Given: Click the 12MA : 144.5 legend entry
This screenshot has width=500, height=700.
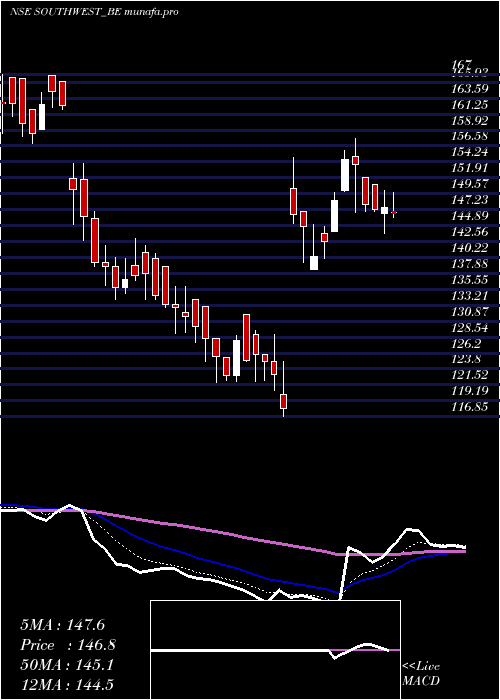Looking at the screenshot, I should [69, 685].
